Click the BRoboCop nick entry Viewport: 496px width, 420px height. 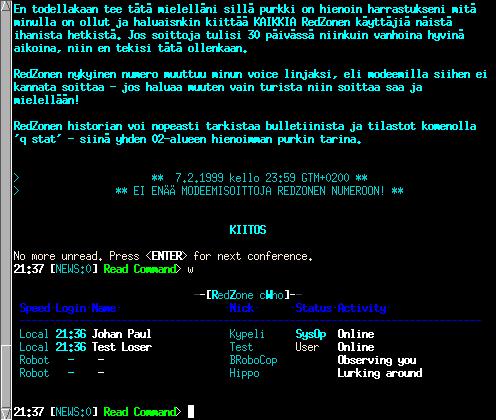pyautogui.click(x=253, y=360)
